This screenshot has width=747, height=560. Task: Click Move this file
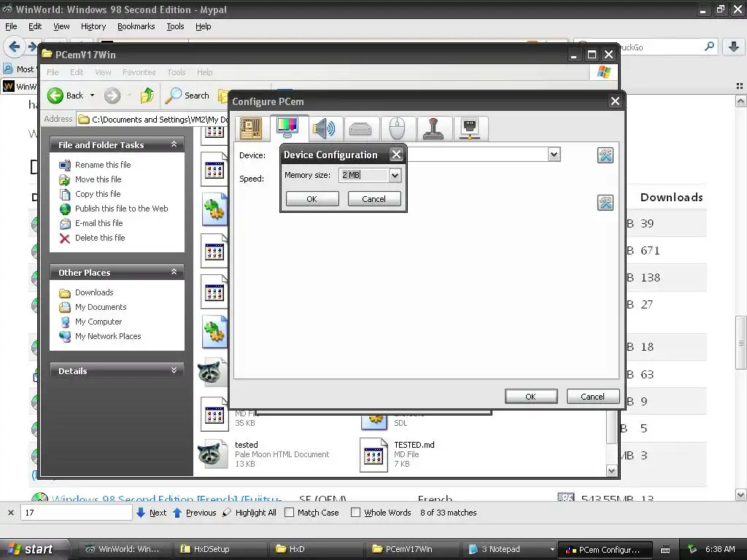point(98,179)
